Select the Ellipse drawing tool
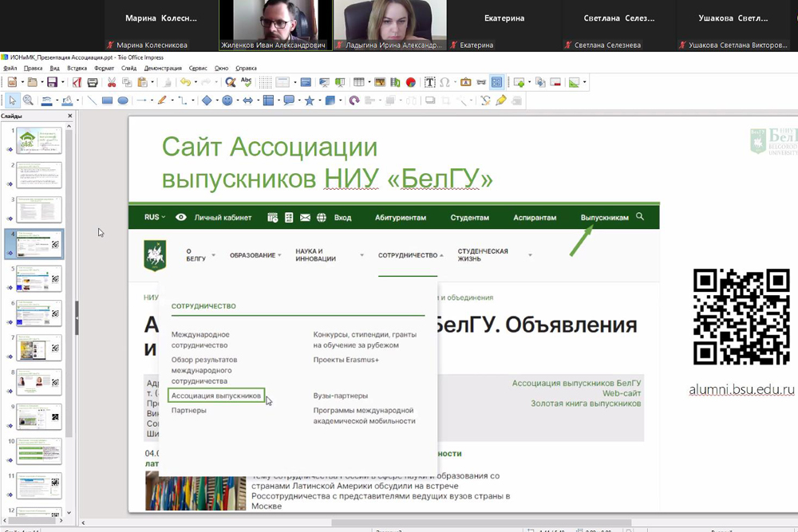798x532 pixels. tap(123, 100)
